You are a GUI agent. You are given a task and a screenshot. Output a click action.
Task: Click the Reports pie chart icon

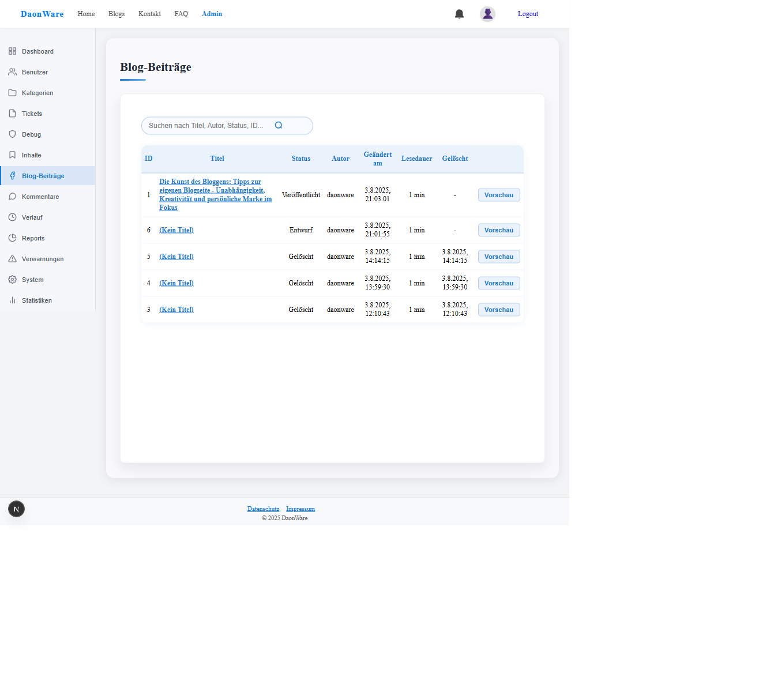pyautogui.click(x=12, y=238)
